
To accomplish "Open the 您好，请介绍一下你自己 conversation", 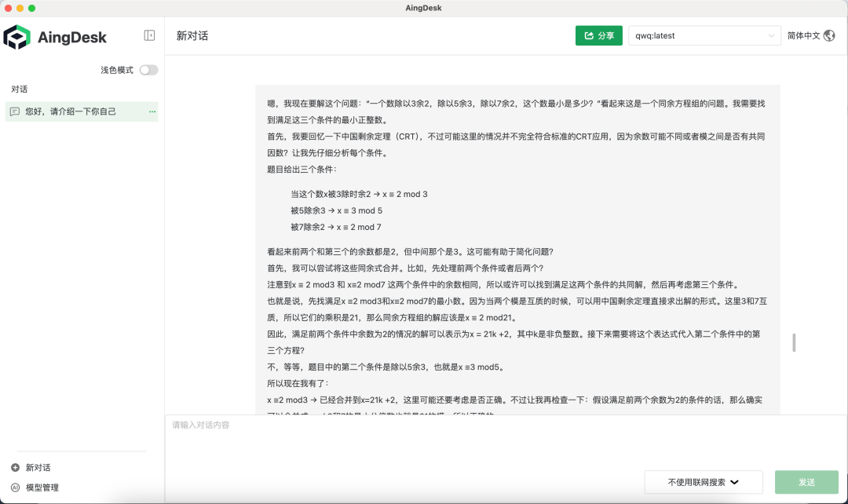I will click(x=82, y=111).
